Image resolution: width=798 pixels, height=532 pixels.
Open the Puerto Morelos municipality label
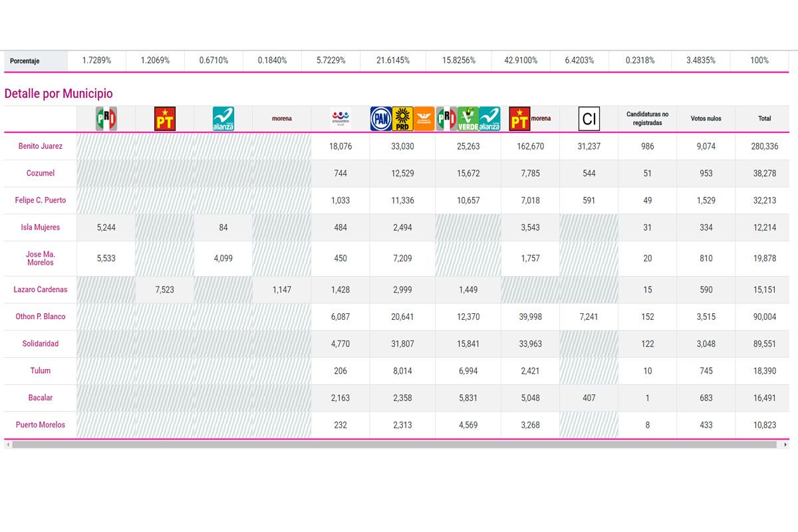pos(41,425)
